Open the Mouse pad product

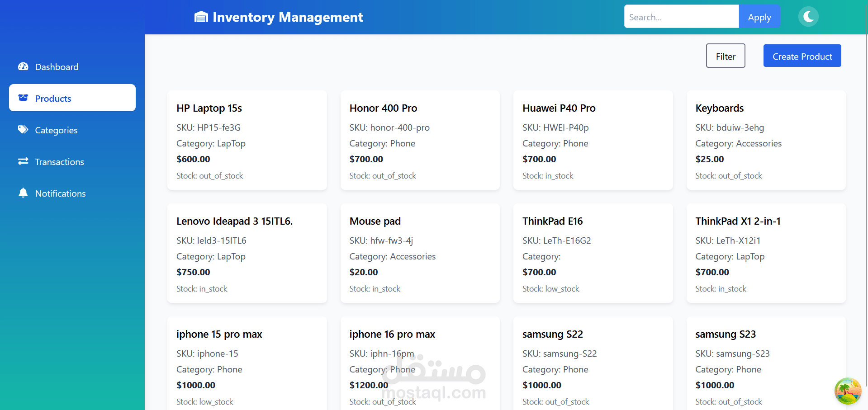(420, 253)
